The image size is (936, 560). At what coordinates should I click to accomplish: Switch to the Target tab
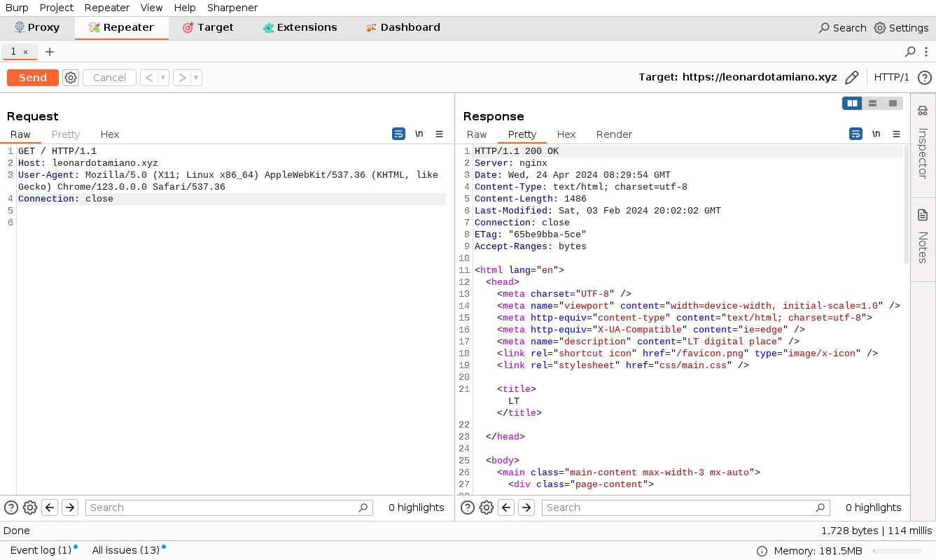208,28
